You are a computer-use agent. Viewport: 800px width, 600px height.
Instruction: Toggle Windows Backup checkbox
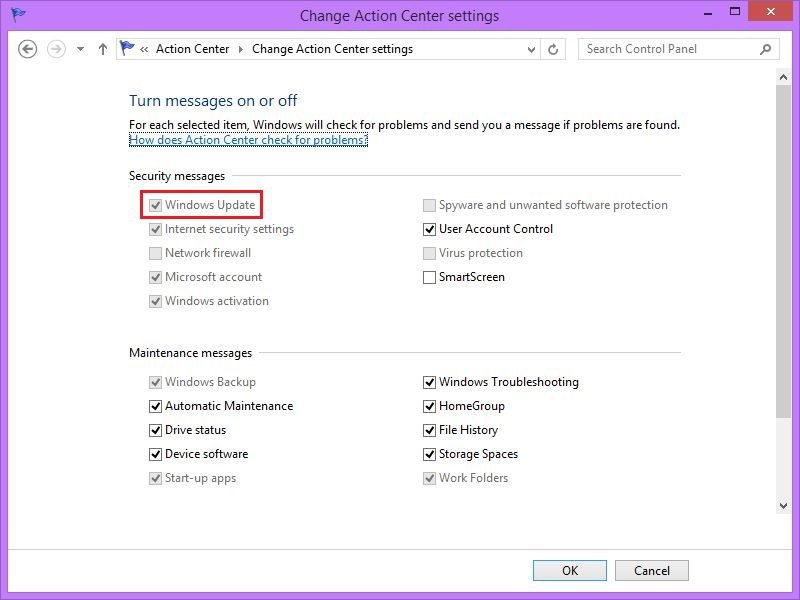coord(155,382)
